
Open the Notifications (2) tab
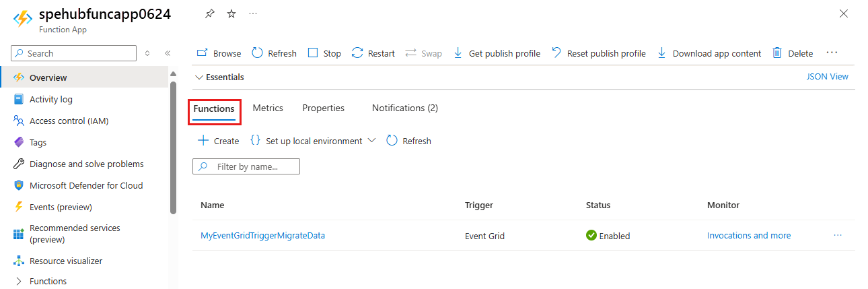click(x=404, y=108)
